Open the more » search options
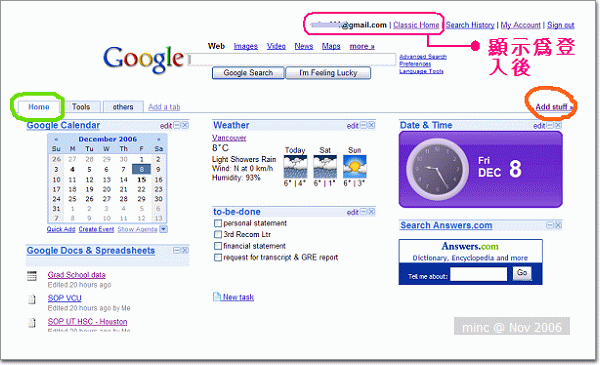600x365 pixels. click(362, 46)
